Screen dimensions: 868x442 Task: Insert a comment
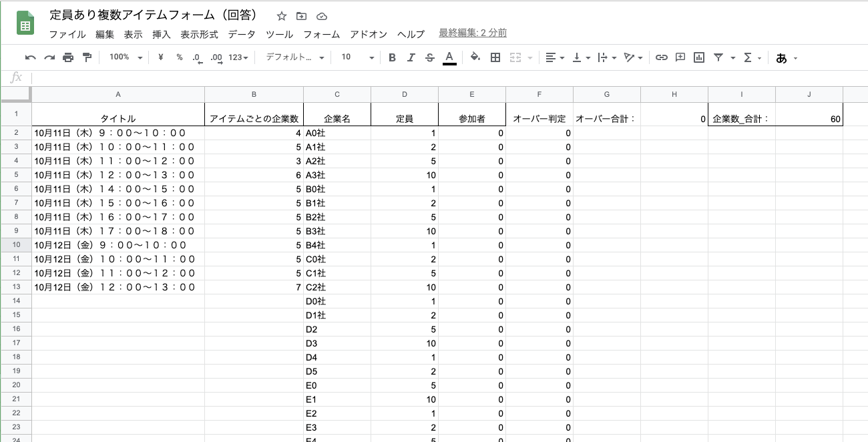click(680, 57)
